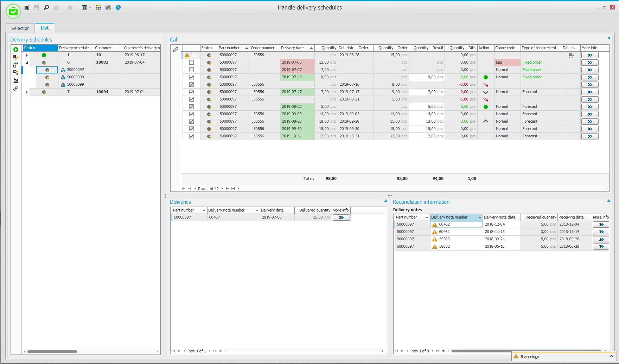619x364 pixels.
Task: Check the box for delivery date 2019-07-06
Action: coord(191,63)
